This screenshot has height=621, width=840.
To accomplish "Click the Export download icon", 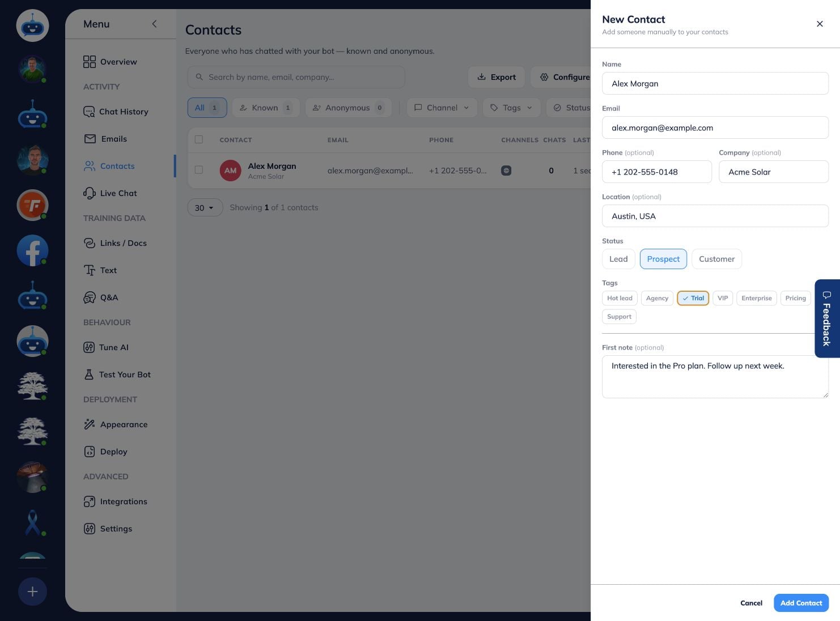I will tap(481, 77).
